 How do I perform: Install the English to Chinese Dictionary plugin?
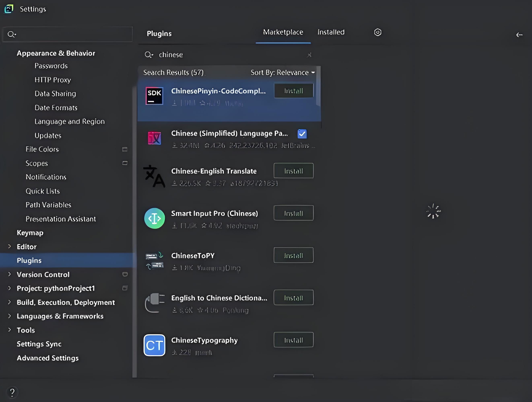(x=293, y=298)
